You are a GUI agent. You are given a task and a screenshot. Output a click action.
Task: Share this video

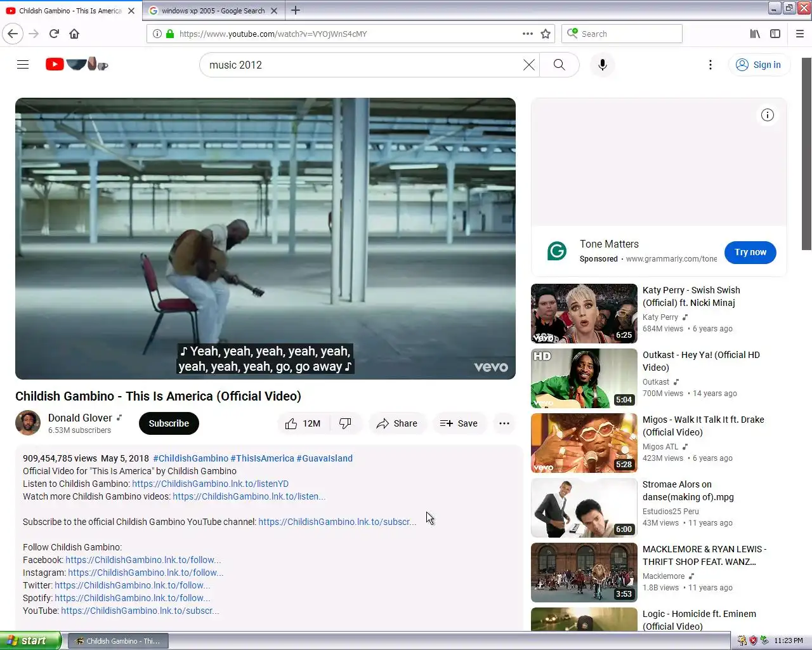397,423
